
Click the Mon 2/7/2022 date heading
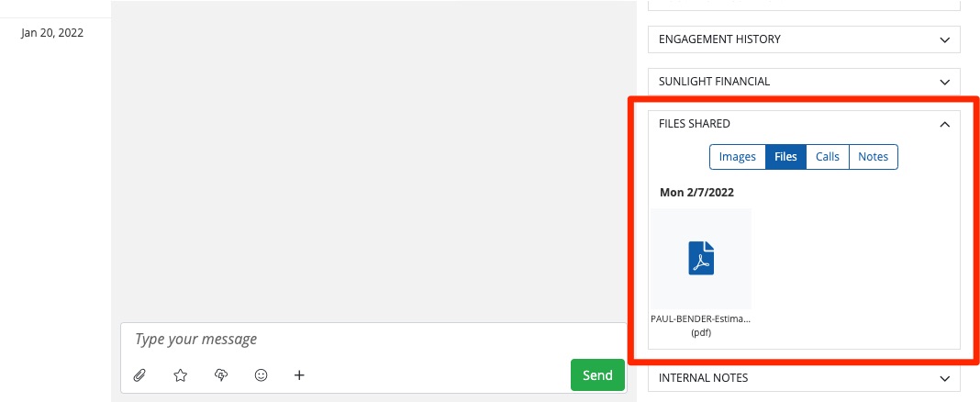point(696,193)
